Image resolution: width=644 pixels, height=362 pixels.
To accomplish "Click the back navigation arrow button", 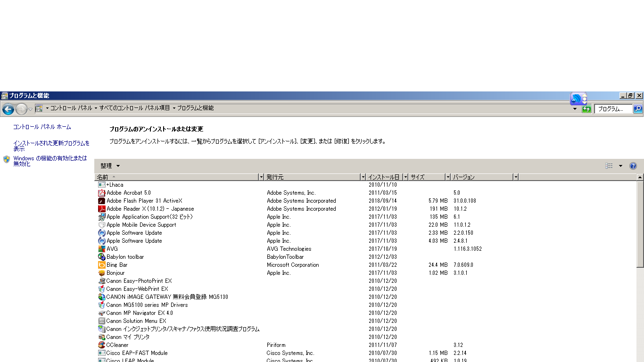I will tap(8, 109).
